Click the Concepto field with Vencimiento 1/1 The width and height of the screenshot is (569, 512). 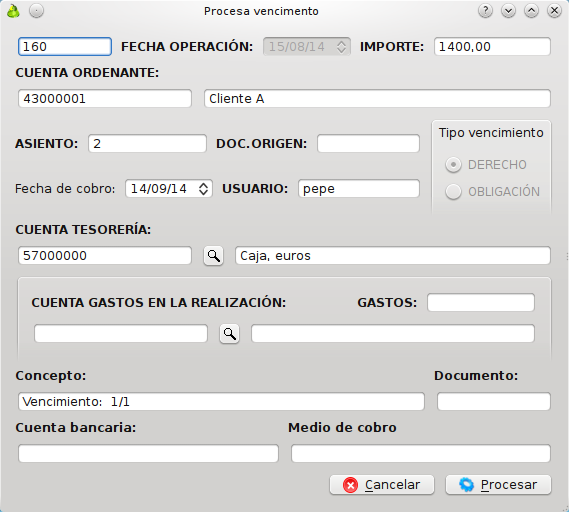[x=221, y=401]
